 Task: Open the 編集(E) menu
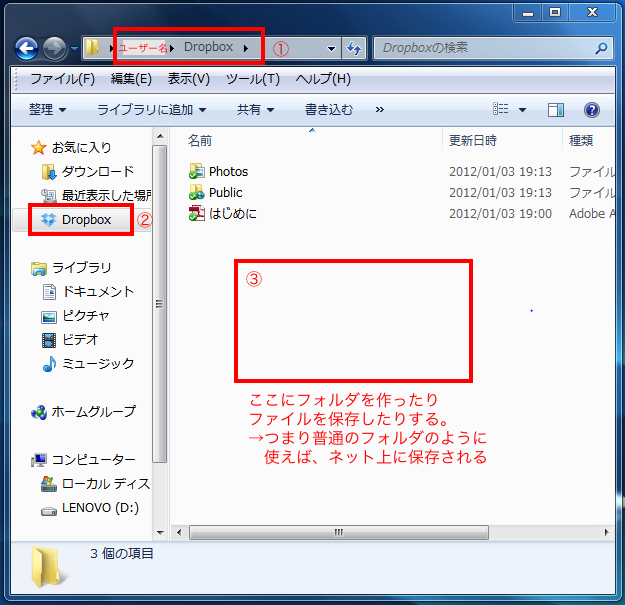[x=131, y=79]
